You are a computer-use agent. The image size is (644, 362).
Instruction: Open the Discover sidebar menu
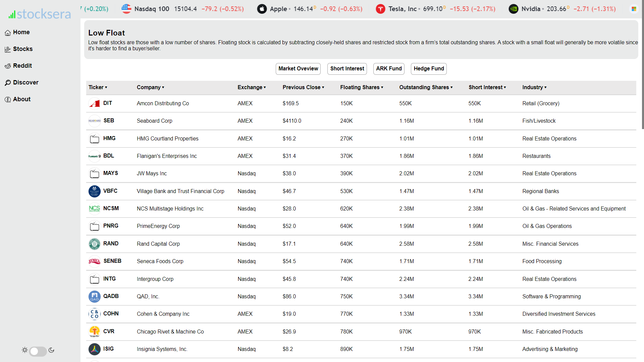[25, 82]
